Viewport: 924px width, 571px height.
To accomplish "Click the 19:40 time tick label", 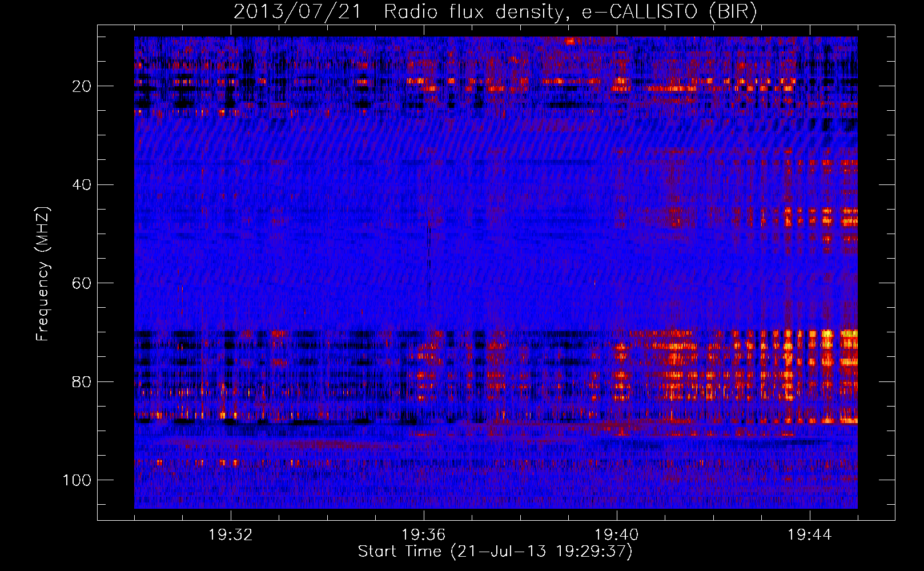I will tap(617, 535).
